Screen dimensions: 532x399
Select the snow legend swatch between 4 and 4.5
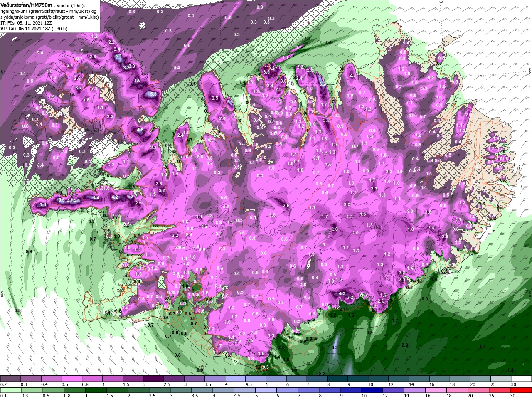coord(235,379)
